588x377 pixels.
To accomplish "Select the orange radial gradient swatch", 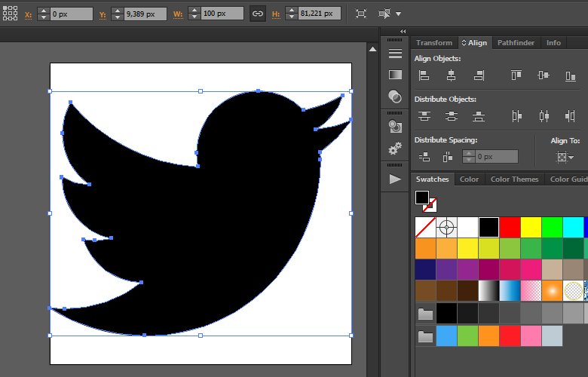I will tap(552, 291).
